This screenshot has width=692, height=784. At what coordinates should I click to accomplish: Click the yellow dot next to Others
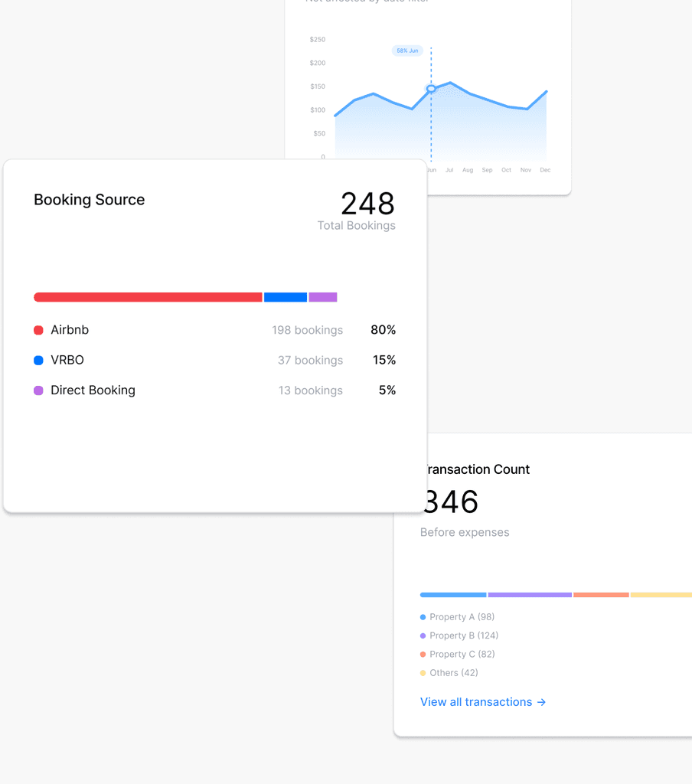coord(423,673)
